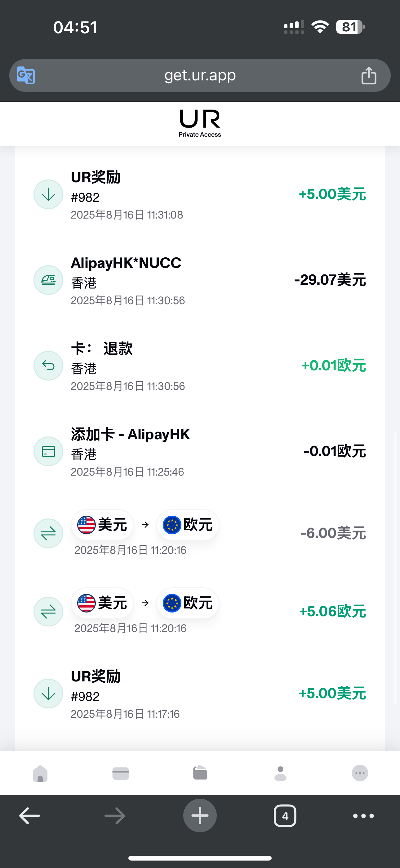Open the UR奖励 entry at 11:31:08

coord(200,194)
